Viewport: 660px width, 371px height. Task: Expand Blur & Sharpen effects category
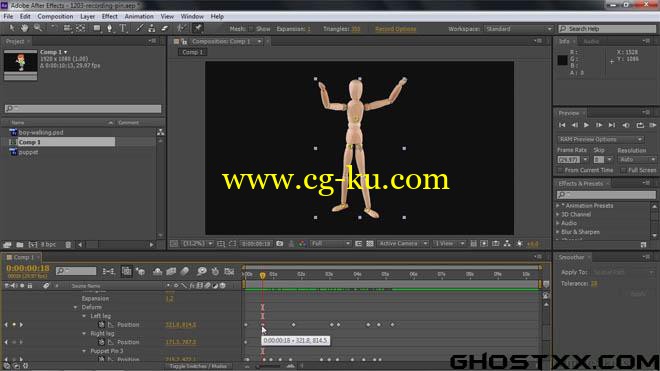[x=558, y=232]
